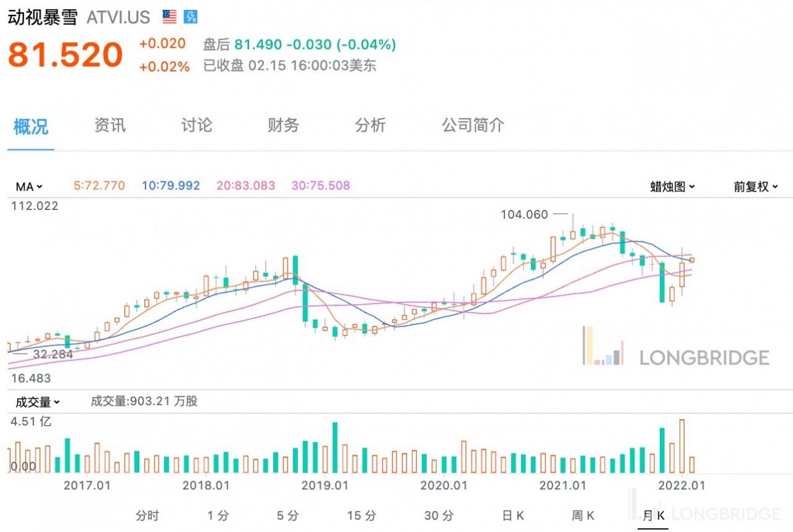
Task: Click the US flag icon
Action: pos(169,17)
